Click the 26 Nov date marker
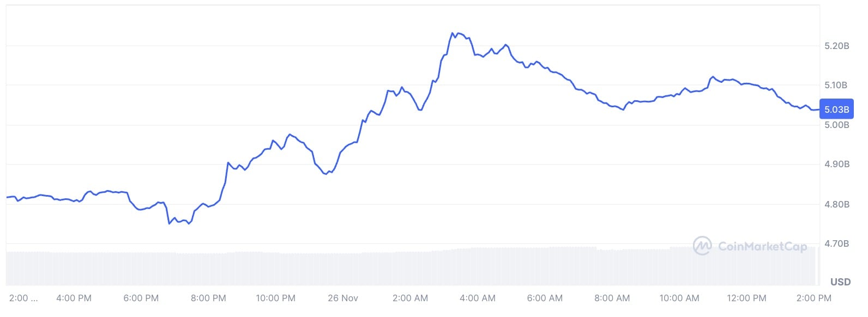868x317 pixels. click(343, 298)
